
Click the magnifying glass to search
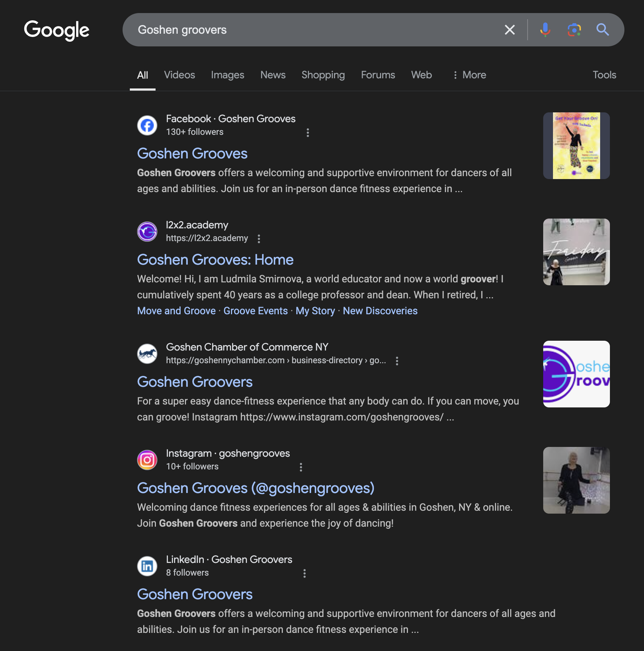coord(603,30)
